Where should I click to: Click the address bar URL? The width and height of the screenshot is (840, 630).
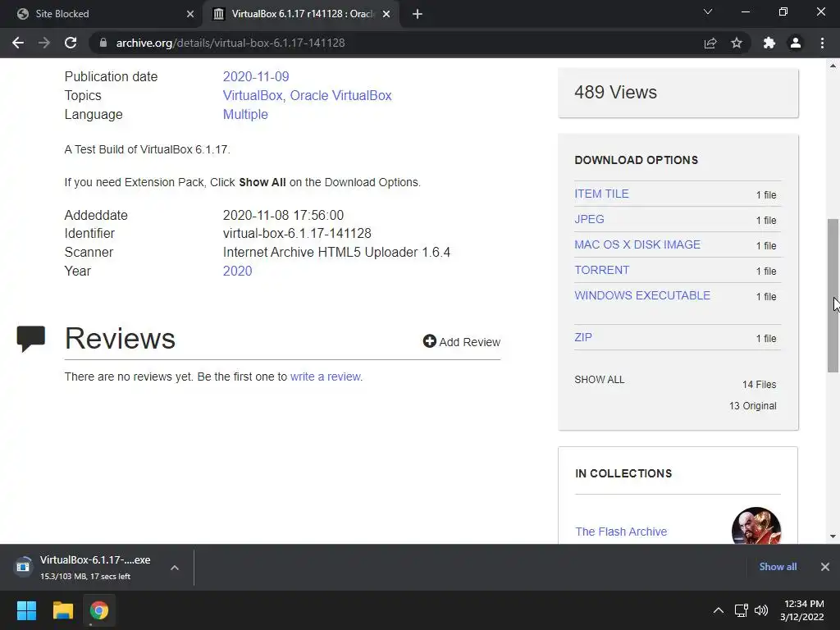(x=231, y=43)
